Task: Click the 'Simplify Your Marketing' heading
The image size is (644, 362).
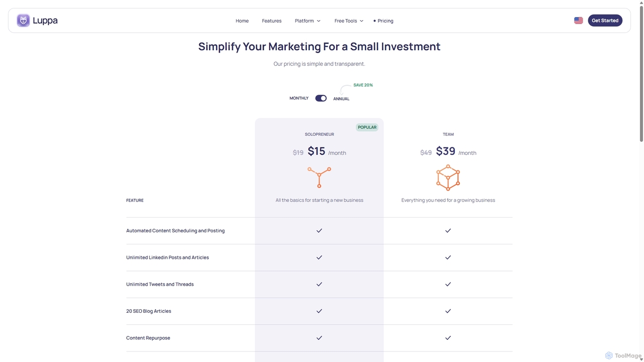Action: (319, 46)
